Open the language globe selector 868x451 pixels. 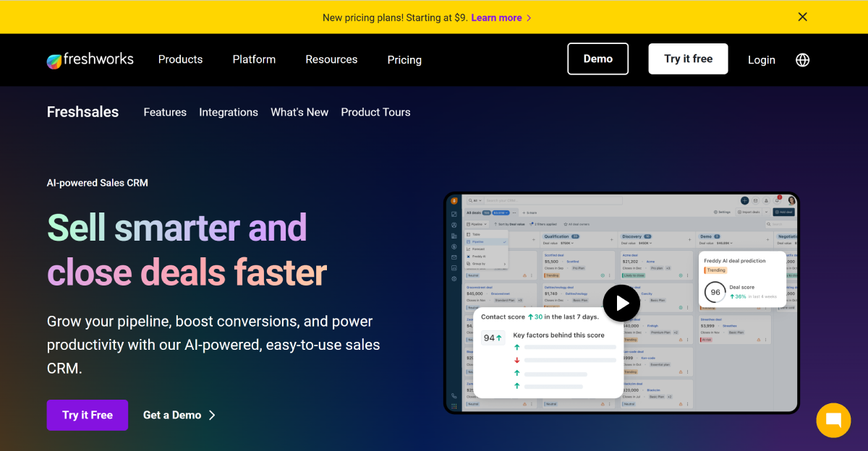tap(802, 60)
